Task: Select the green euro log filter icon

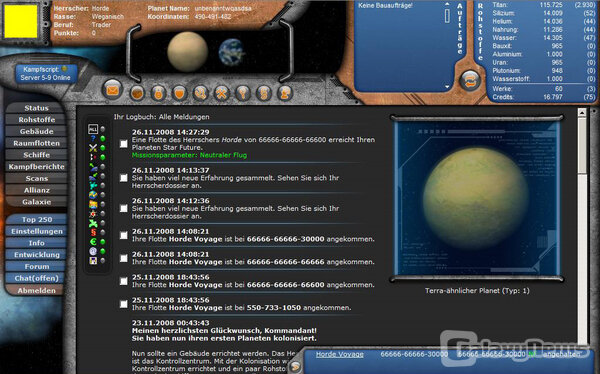Action: point(93,242)
